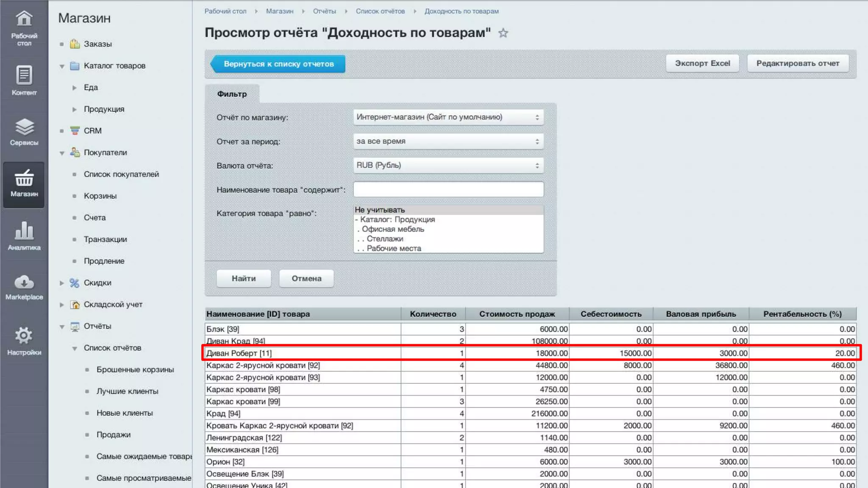868x488 pixels.
Task: Open the Отчет за период dropdown
Action: 448,141
